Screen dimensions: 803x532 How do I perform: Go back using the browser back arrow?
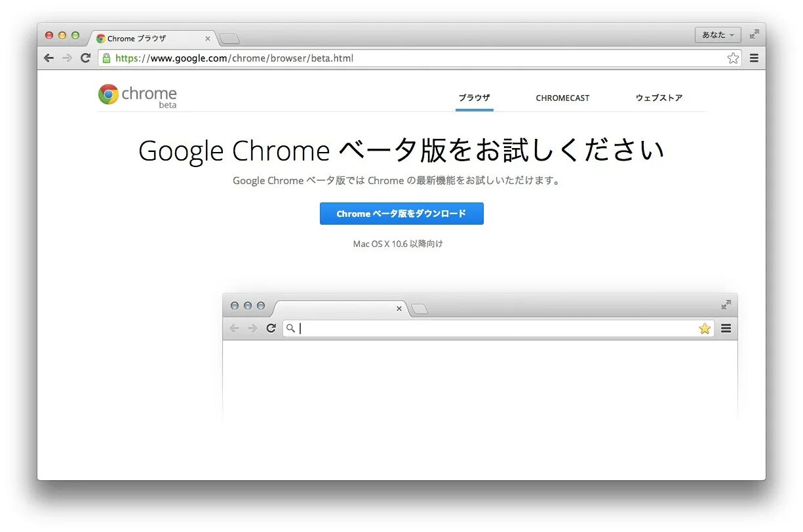pyautogui.click(x=49, y=58)
